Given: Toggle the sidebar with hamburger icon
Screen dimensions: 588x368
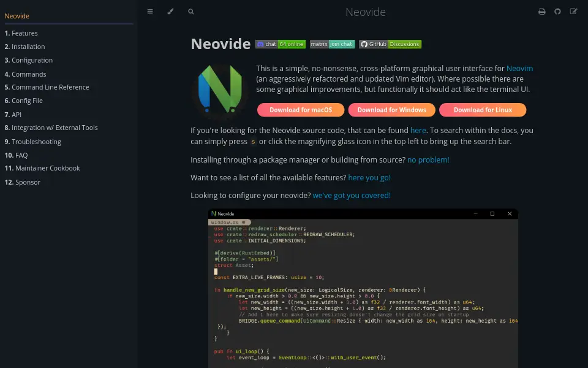Looking at the screenshot, I should coord(150,12).
